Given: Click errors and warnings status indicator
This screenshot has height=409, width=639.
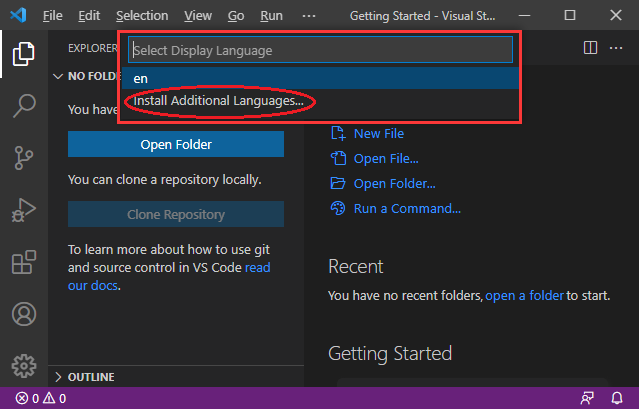Looking at the screenshot, I should click(40, 398).
